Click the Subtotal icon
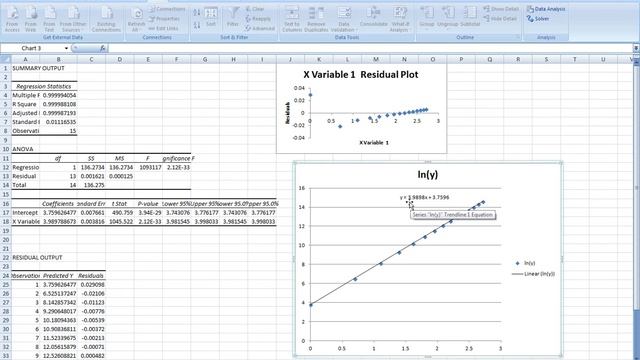Screen dimensions: 640x360 (x=470, y=18)
